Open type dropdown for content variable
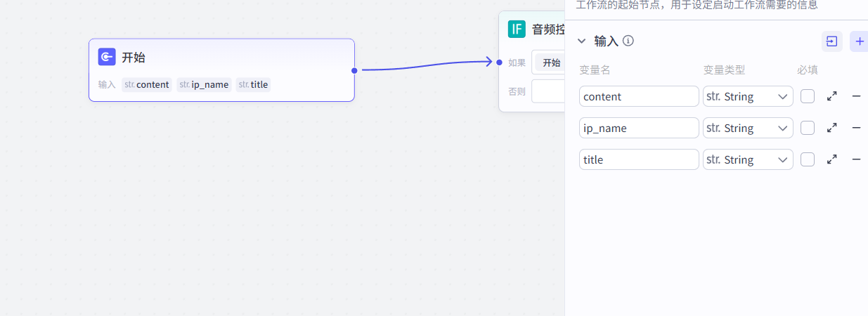 coord(748,96)
